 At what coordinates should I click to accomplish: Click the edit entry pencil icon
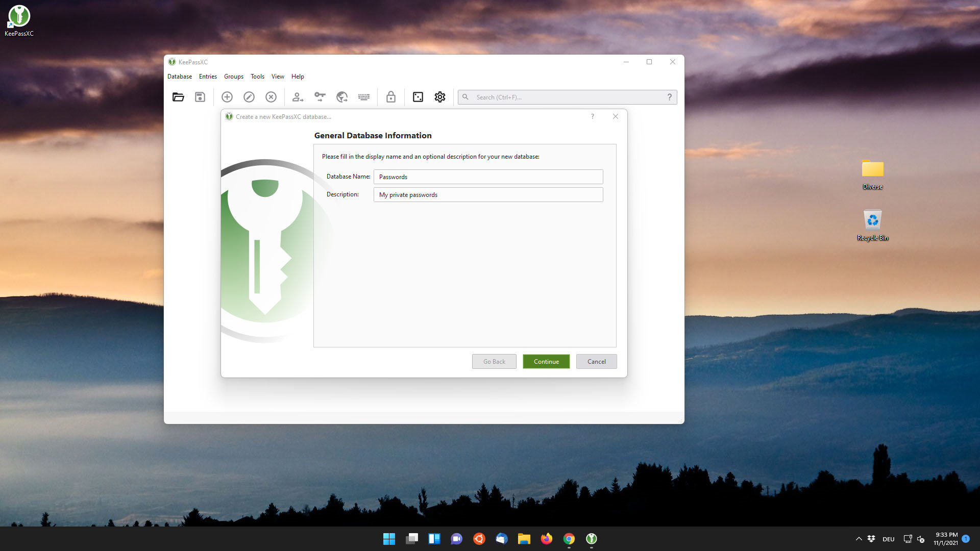pyautogui.click(x=249, y=97)
